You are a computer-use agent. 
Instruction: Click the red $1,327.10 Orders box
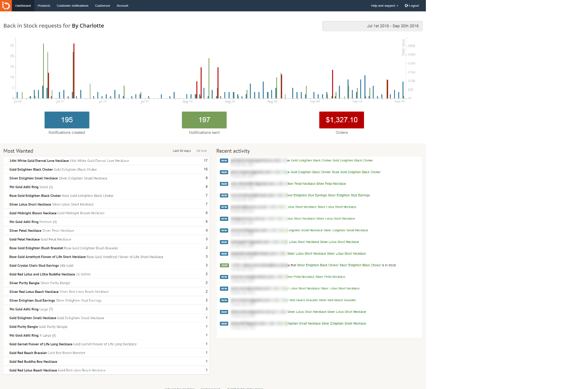coord(341,120)
